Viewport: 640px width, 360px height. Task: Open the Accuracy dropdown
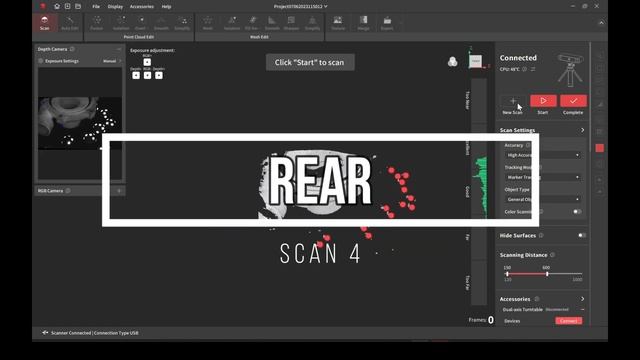click(x=543, y=155)
